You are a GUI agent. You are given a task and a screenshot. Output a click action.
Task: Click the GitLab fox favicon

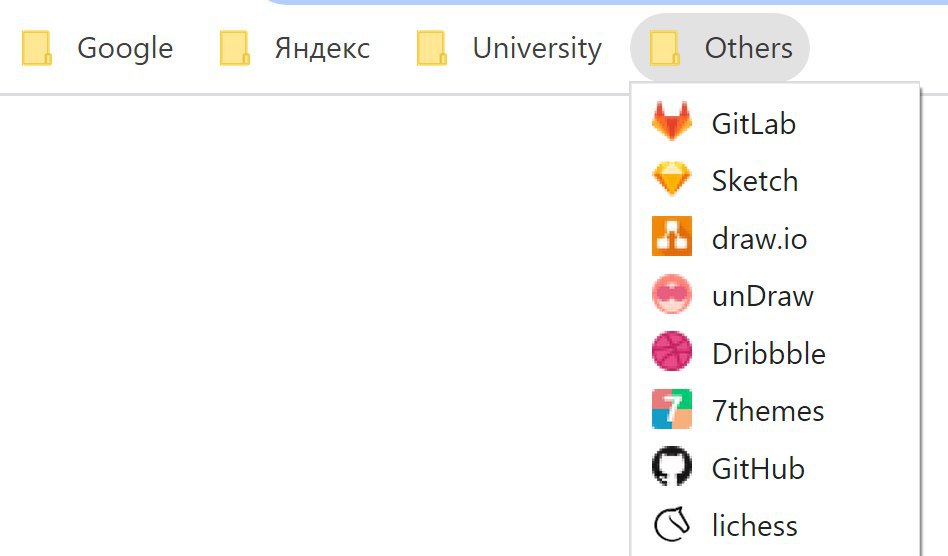[672, 121]
